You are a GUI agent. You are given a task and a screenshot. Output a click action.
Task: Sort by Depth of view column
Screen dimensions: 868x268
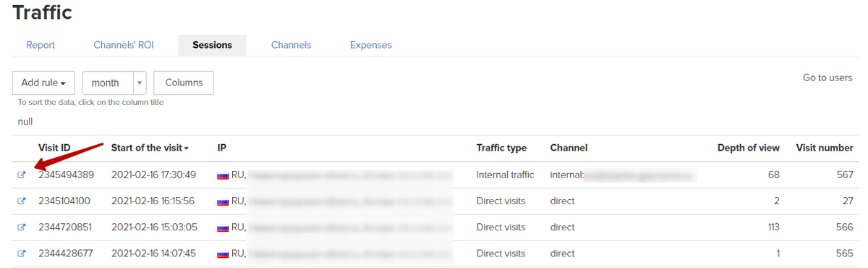(x=749, y=148)
